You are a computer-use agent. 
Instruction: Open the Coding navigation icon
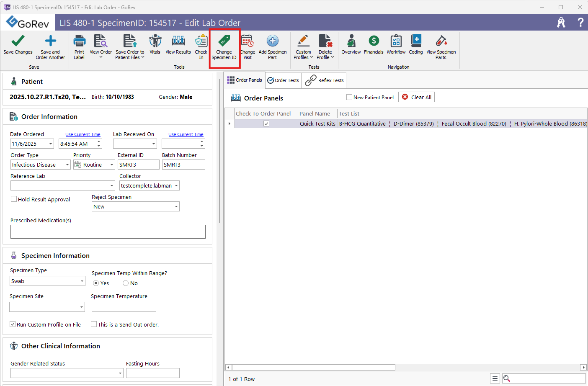(x=416, y=41)
